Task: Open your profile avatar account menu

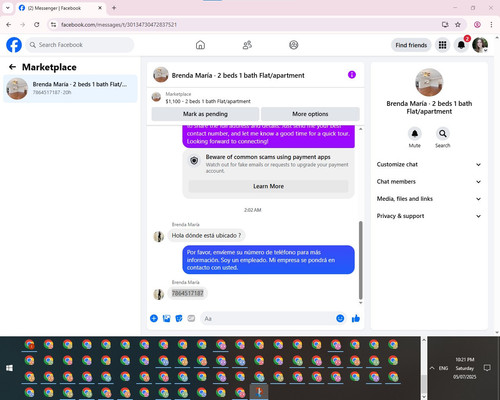Action: [480, 45]
